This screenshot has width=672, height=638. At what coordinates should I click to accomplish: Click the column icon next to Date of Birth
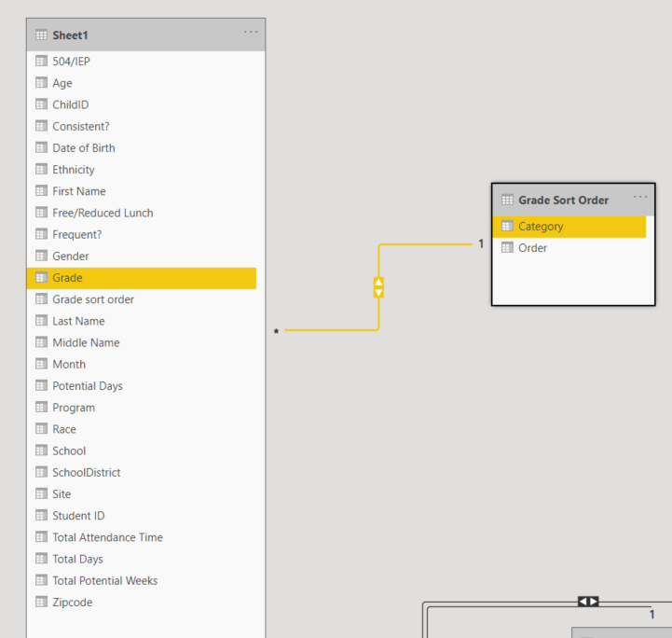click(x=41, y=148)
